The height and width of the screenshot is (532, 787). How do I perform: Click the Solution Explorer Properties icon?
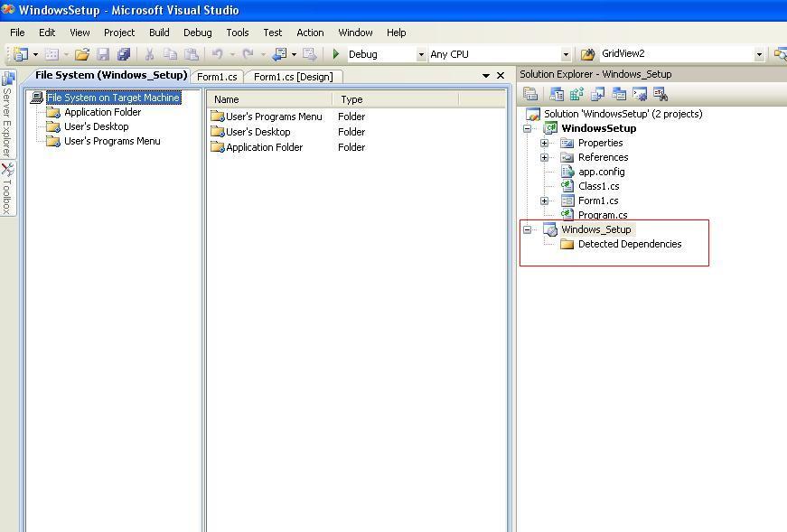[530, 94]
